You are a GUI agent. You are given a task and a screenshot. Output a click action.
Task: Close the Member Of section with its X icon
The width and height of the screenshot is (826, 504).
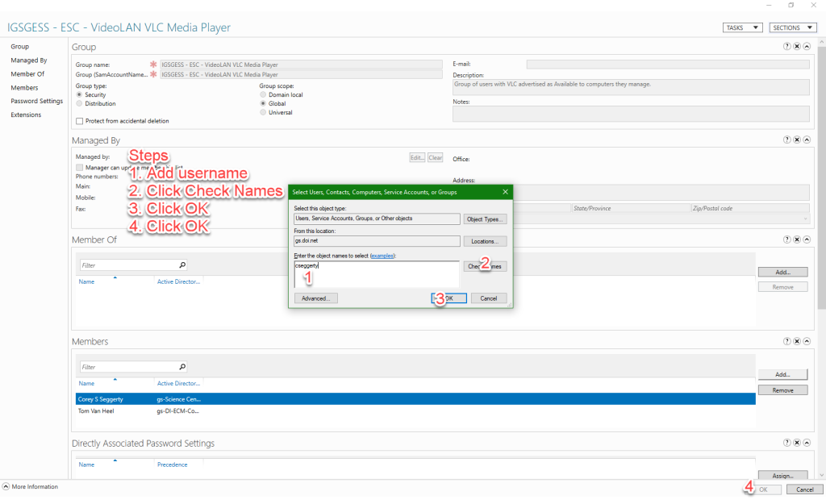pos(797,239)
